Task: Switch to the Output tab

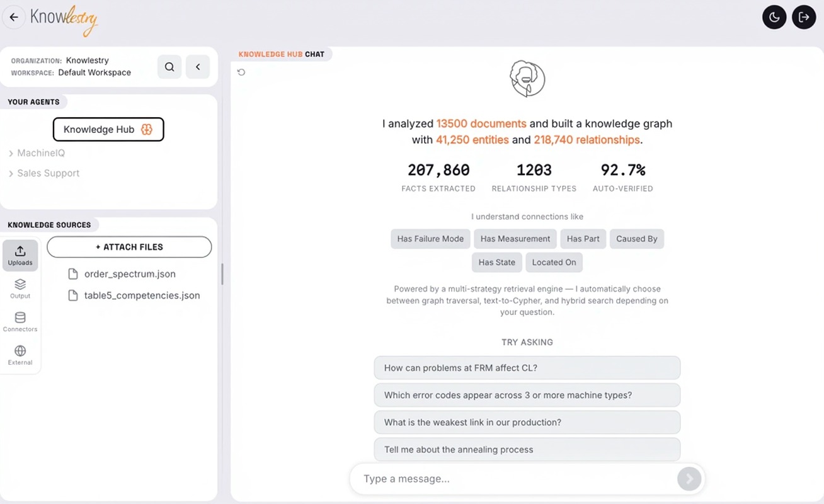Action: point(20,289)
